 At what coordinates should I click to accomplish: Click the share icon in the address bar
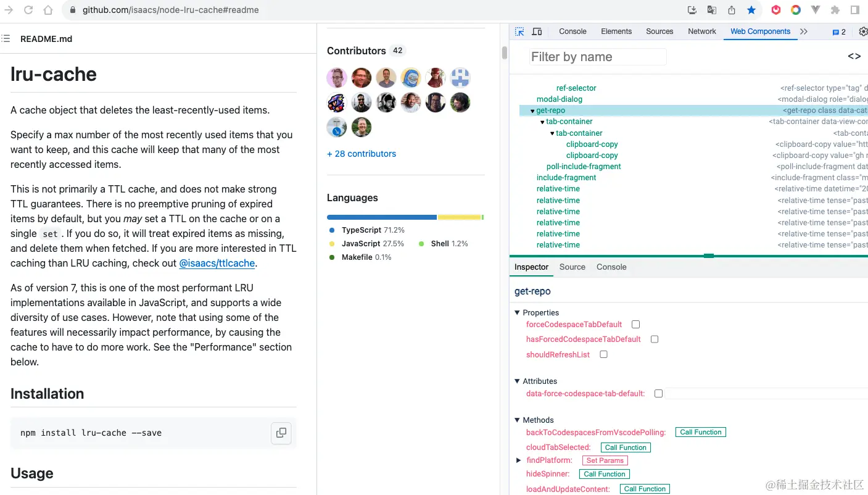point(732,10)
